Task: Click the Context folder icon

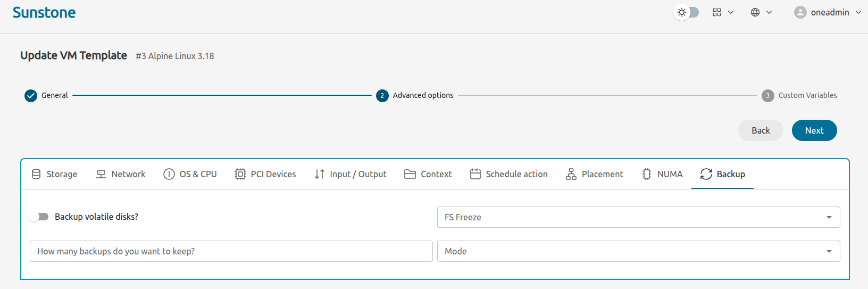Action: pos(410,174)
